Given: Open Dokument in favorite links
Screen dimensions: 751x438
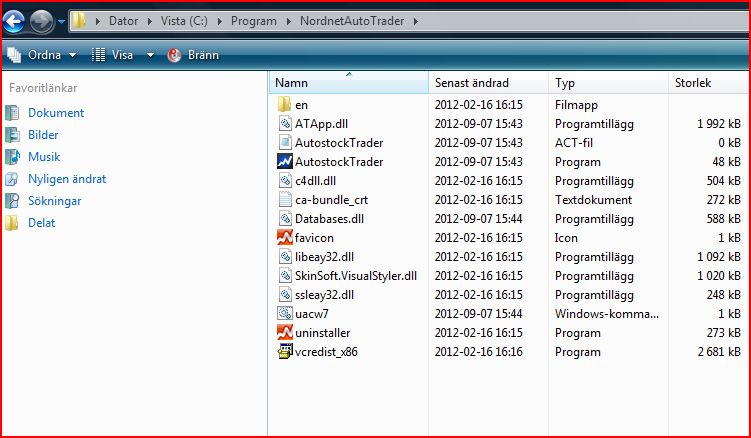Looking at the screenshot, I should pos(55,113).
